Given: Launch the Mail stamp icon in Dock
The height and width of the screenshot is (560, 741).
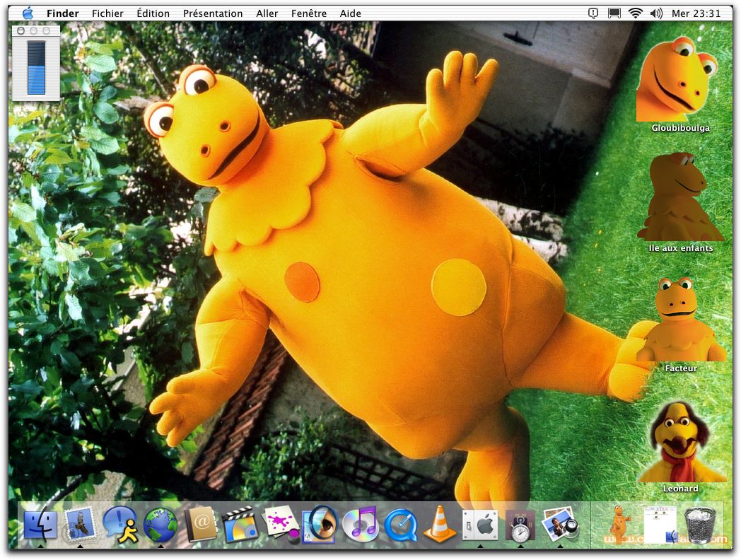Looking at the screenshot, I should point(81,525).
